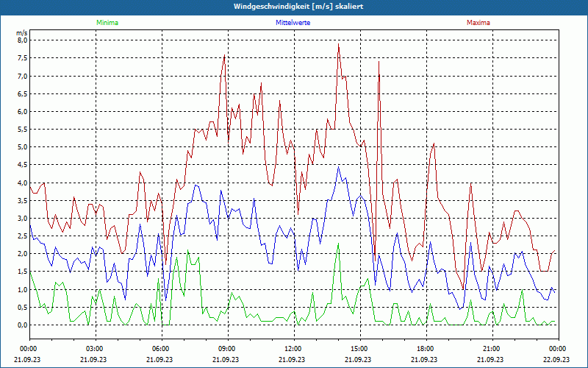Viewport: 588px width, 368px height.
Task: Click the blue mean peak near 14:00
Action: 339,167
